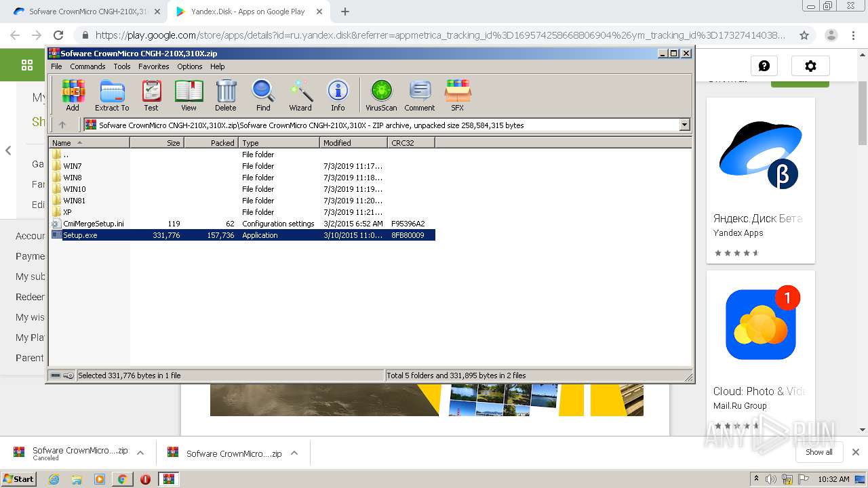Click the Add toolbar icon in WinRAR
The width and height of the screenshot is (868, 488).
73,95
